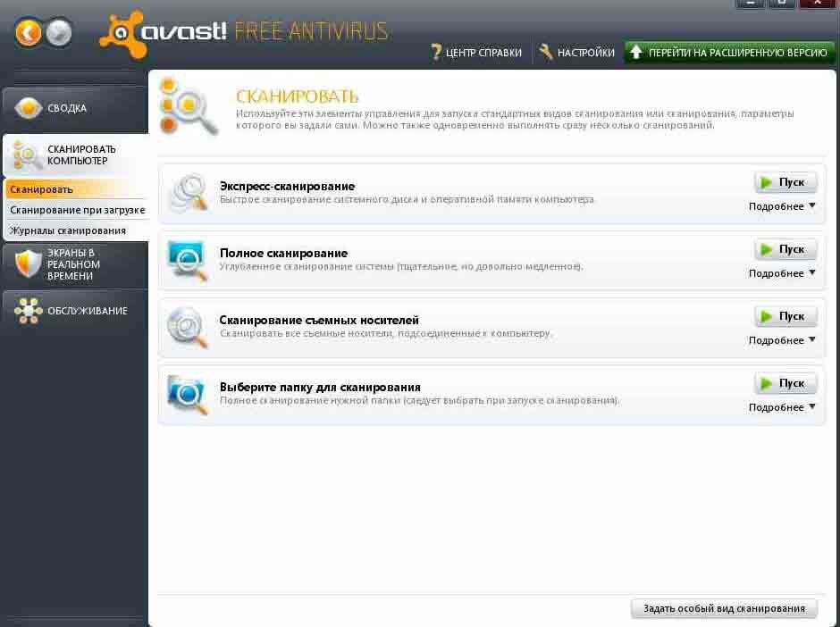This screenshot has width=840, height=627.
Task: Click the Сканировать компьютер magnifier icon
Action: click(26, 155)
